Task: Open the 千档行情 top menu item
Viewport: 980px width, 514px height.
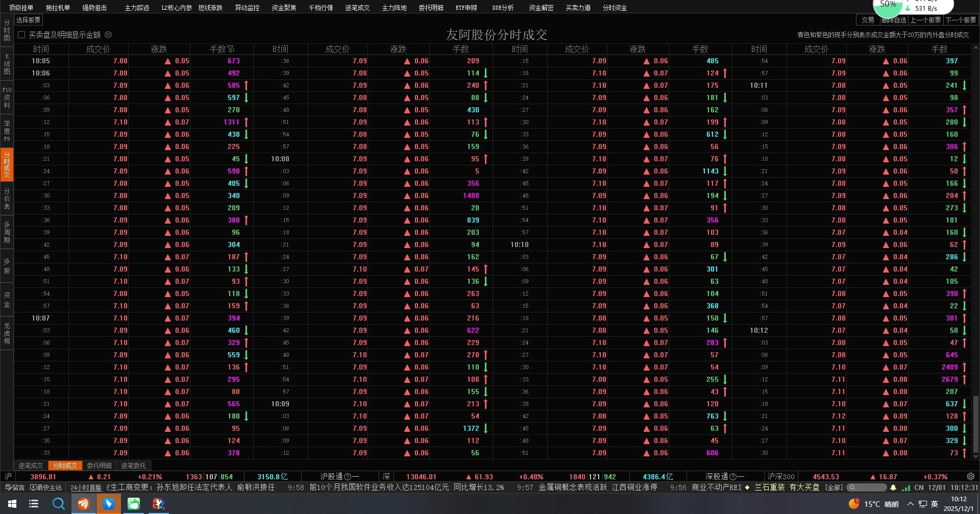Action: coord(321,8)
